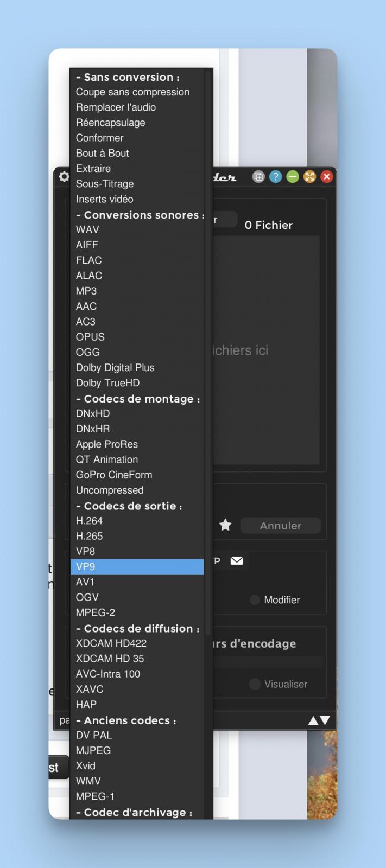The height and width of the screenshot is (868, 386).
Task: Click the mail envelope icon
Action: (x=237, y=561)
